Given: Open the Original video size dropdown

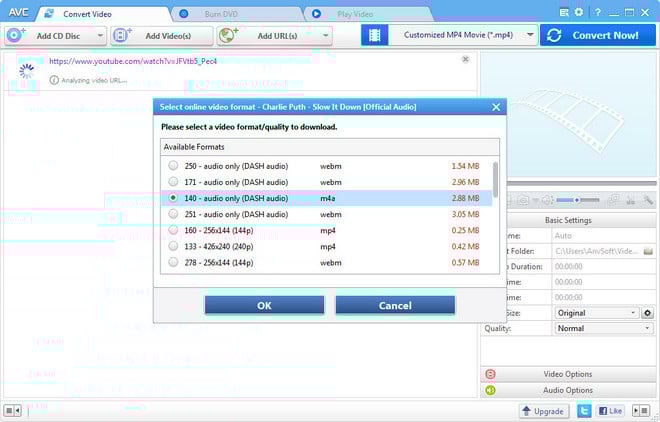Looking at the screenshot, I should pyautogui.click(x=596, y=313).
